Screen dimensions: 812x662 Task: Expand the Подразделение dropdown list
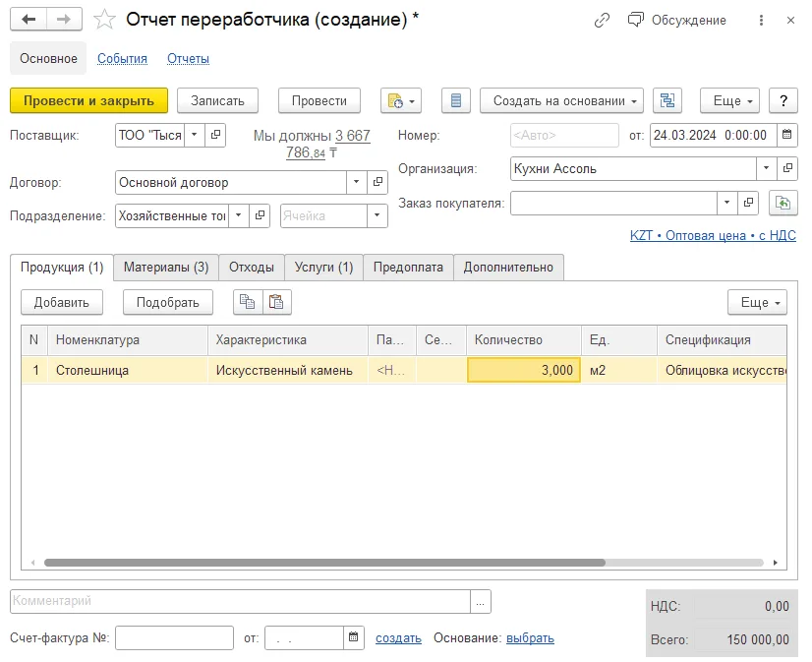(238, 215)
